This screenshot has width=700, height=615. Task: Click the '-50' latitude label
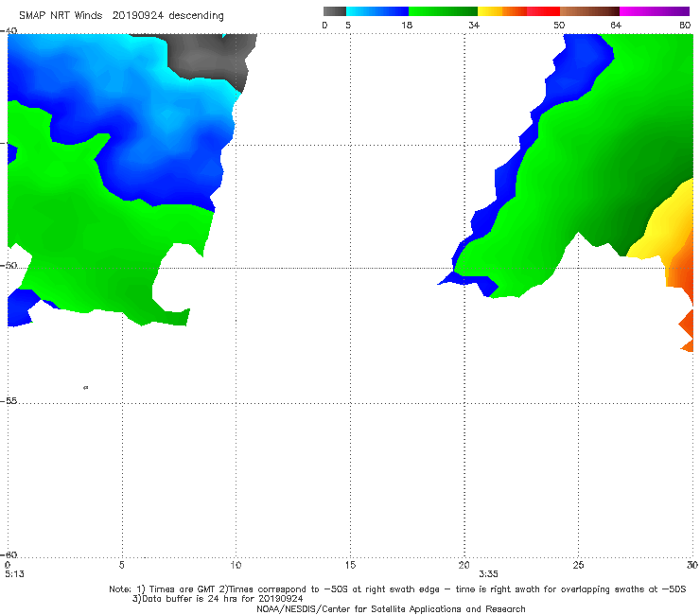click(9, 265)
